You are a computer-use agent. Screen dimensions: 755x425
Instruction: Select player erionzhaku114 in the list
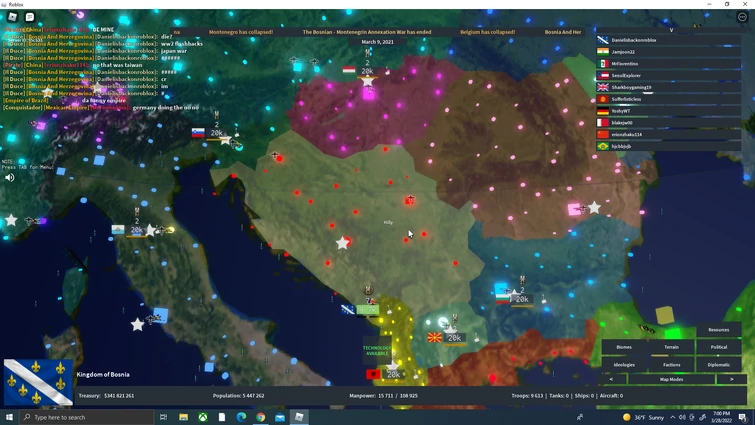click(x=668, y=134)
